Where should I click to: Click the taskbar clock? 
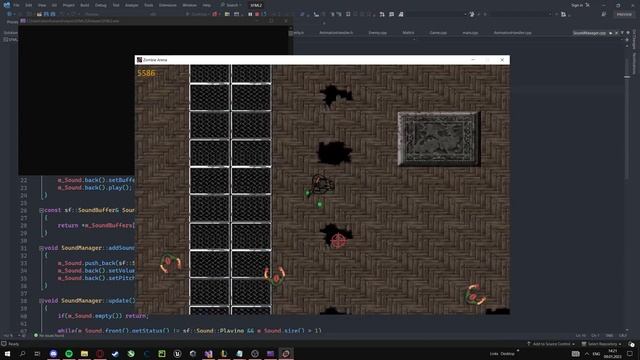(613, 353)
